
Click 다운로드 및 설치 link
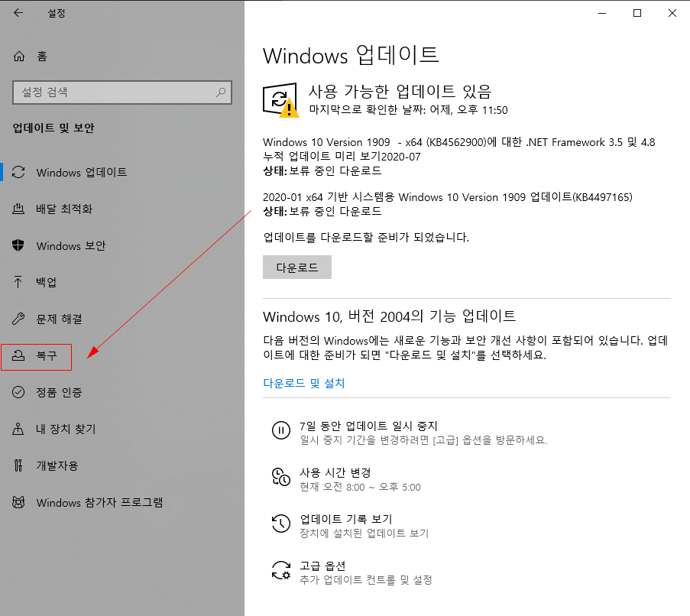click(x=303, y=383)
